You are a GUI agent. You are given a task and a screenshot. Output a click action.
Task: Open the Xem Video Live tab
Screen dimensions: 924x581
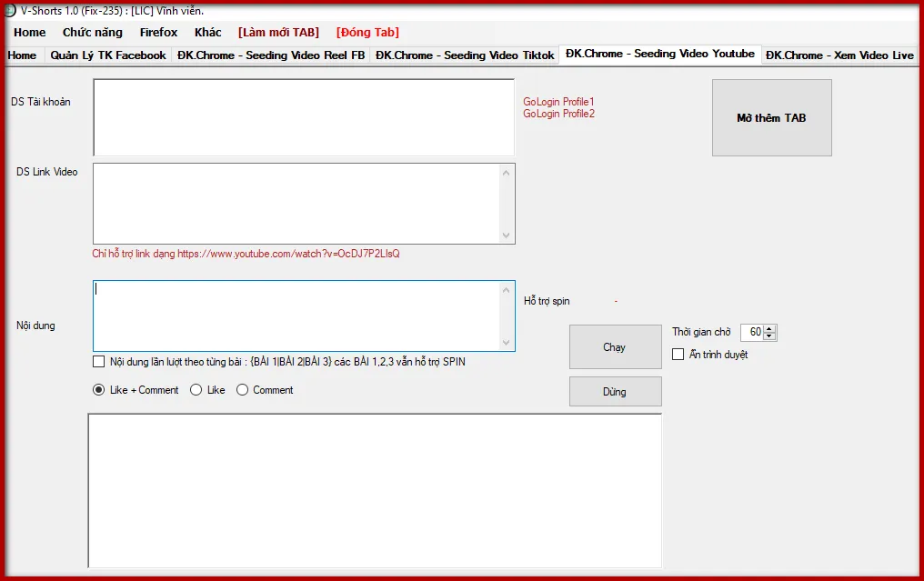pos(839,55)
